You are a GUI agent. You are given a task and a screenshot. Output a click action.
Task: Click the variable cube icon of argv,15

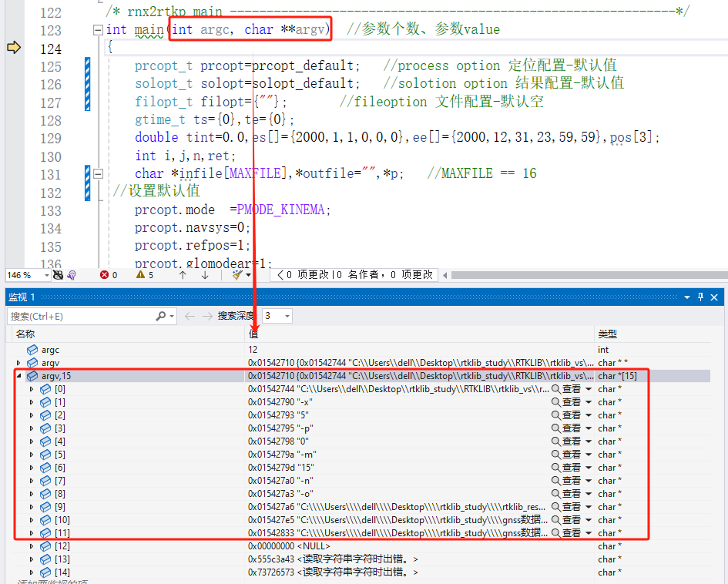(x=32, y=376)
